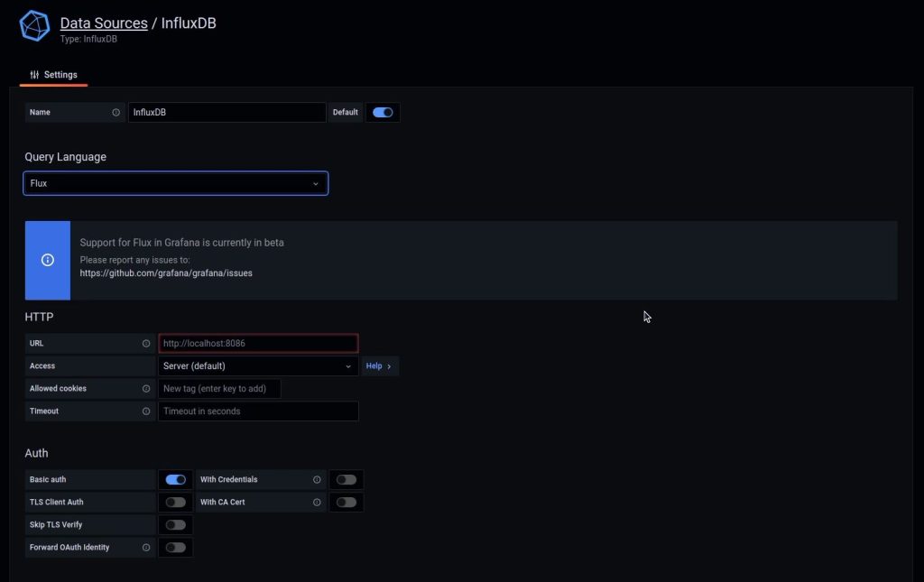
Task: Click info icon beside With CA Cert
Action: tap(317, 503)
